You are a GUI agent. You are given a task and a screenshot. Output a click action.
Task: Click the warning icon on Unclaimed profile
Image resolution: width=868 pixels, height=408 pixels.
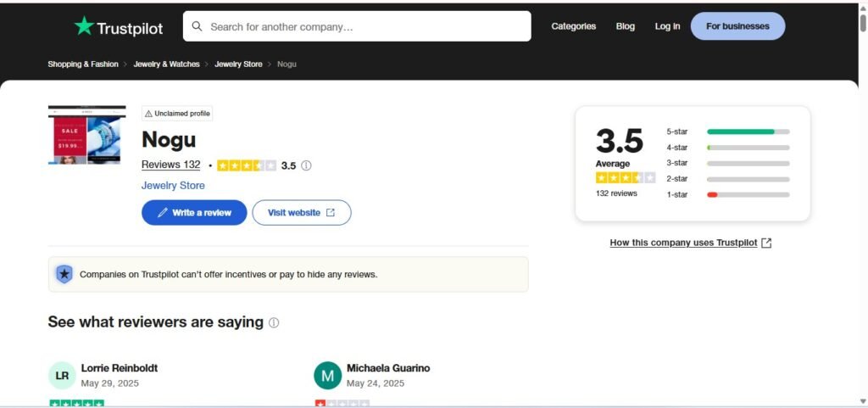[x=148, y=114]
